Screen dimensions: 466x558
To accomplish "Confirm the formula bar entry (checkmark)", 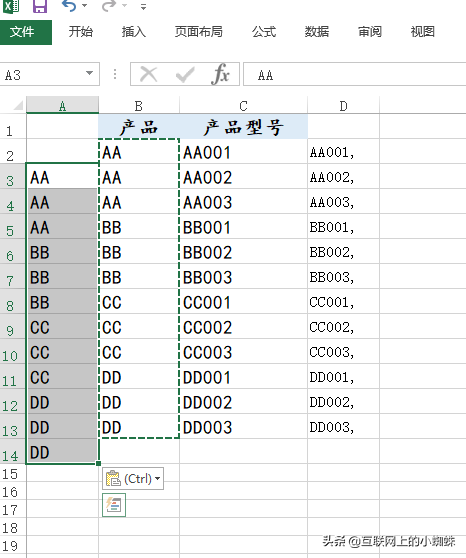I will coord(185,74).
